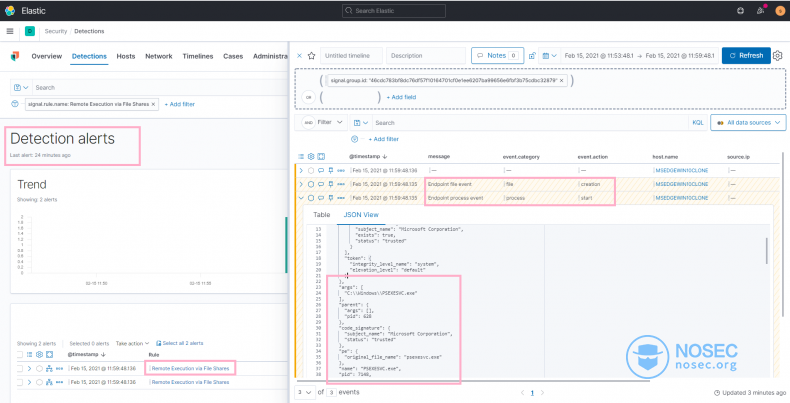
Task: Go to the Cases tab
Action: (x=233, y=56)
